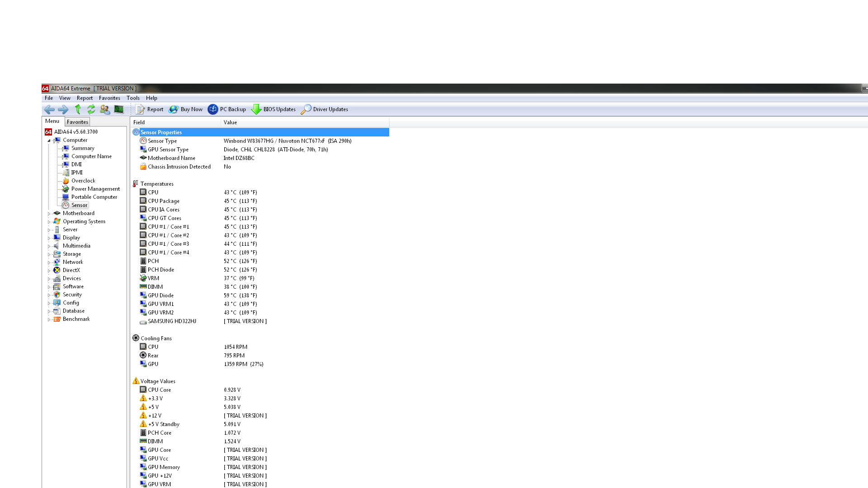The height and width of the screenshot is (488, 868).
Task: Expand the Server tree node
Action: tap(49, 230)
